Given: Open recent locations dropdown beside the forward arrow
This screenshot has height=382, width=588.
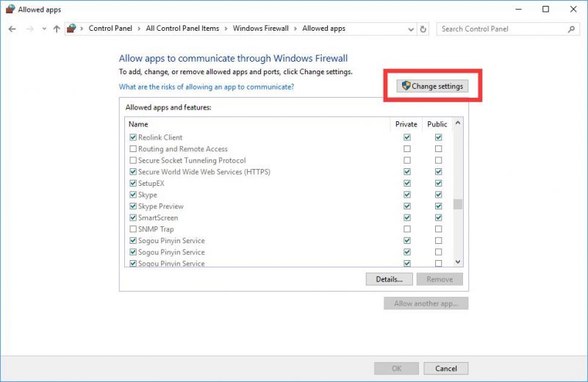Looking at the screenshot, I should pos(44,29).
